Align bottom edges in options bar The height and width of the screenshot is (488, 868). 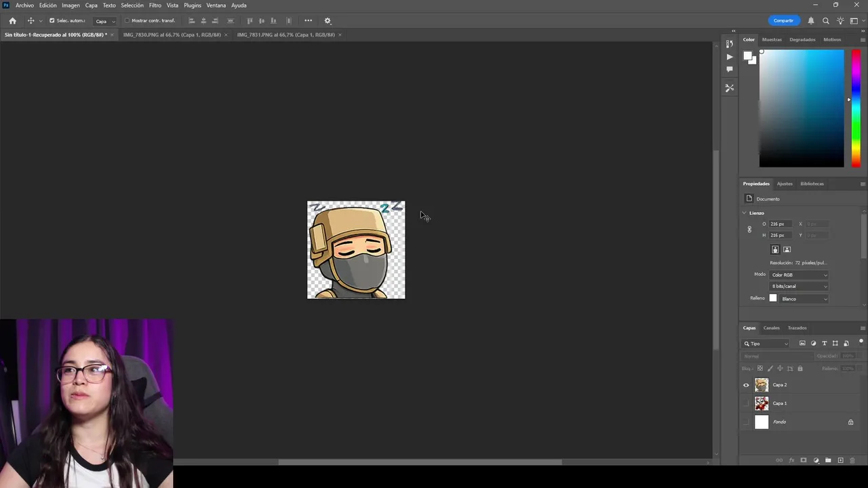273,21
